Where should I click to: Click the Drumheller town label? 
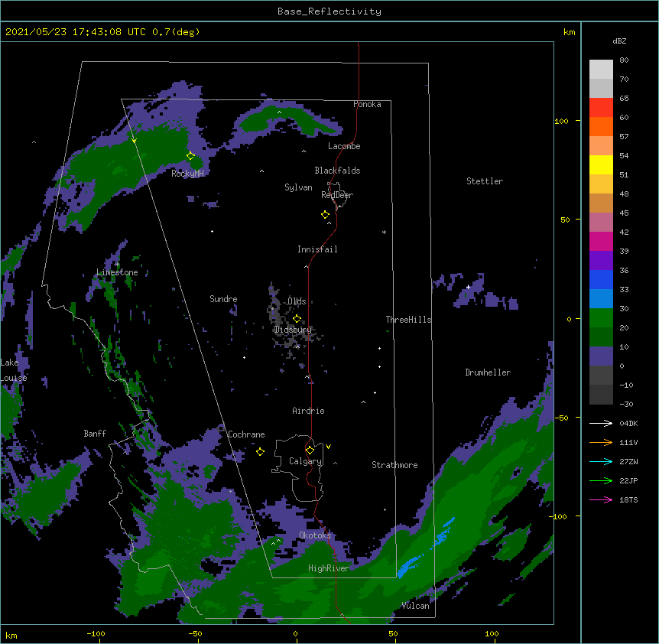(488, 372)
